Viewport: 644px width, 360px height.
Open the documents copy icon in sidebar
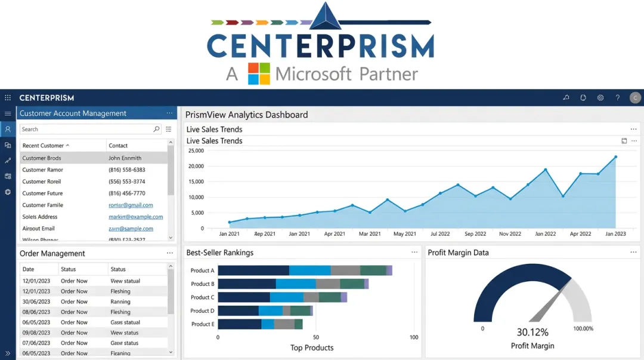click(x=8, y=145)
